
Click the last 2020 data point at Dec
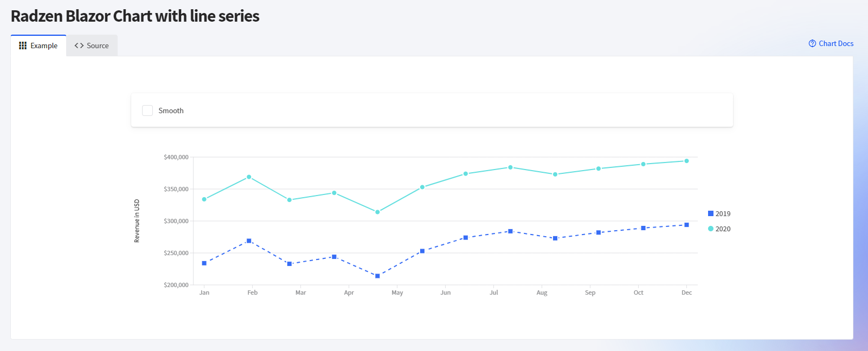click(x=686, y=161)
